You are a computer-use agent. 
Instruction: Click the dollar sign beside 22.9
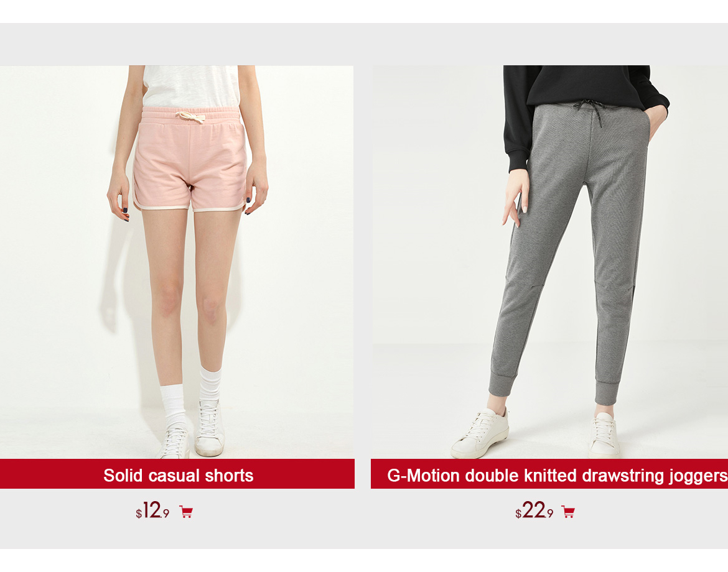pyautogui.click(x=518, y=514)
